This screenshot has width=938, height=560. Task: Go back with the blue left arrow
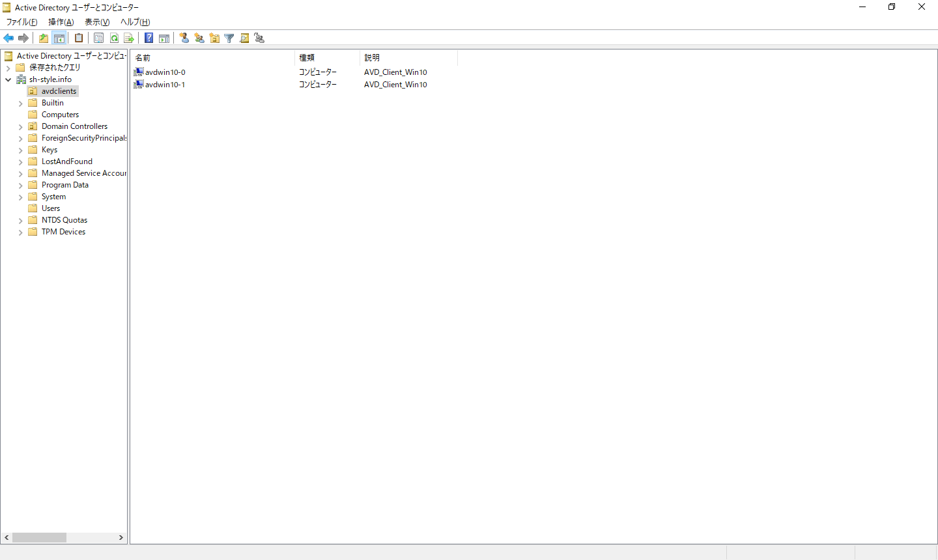pos(8,38)
